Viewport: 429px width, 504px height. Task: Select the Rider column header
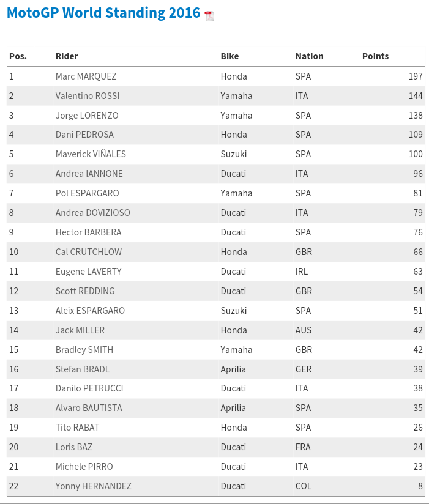[67, 56]
